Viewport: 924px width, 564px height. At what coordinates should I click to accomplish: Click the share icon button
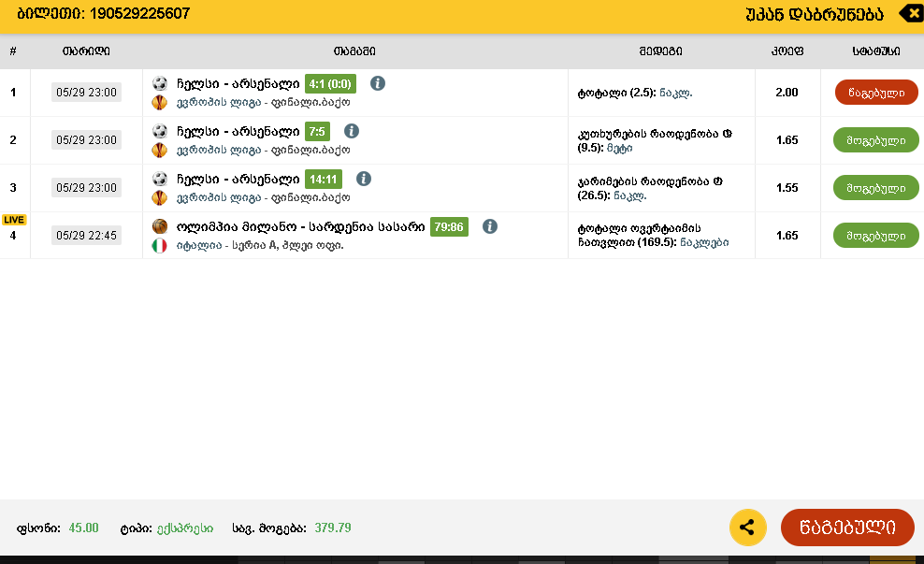[748, 528]
